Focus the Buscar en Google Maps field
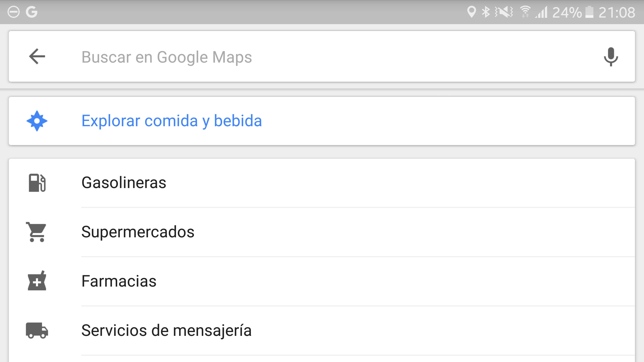The width and height of the screenshot is (644, 362). click(322, 57)
